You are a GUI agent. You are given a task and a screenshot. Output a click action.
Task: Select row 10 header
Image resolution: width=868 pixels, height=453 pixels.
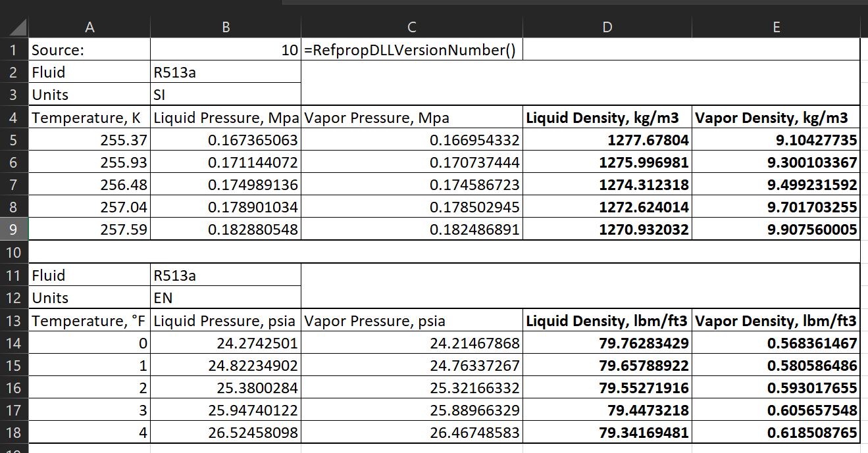point(14,252)
